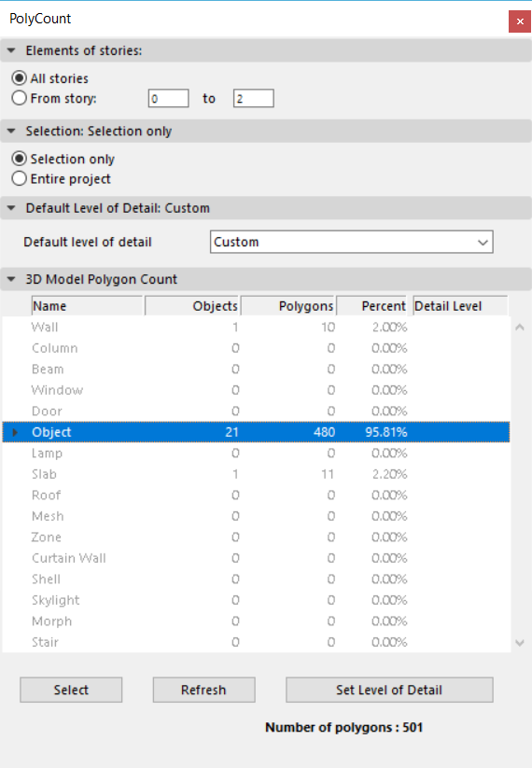Screen dimensions: 532x768
Task: Sort by the Objects column header
Action: [x=192, y=306]
